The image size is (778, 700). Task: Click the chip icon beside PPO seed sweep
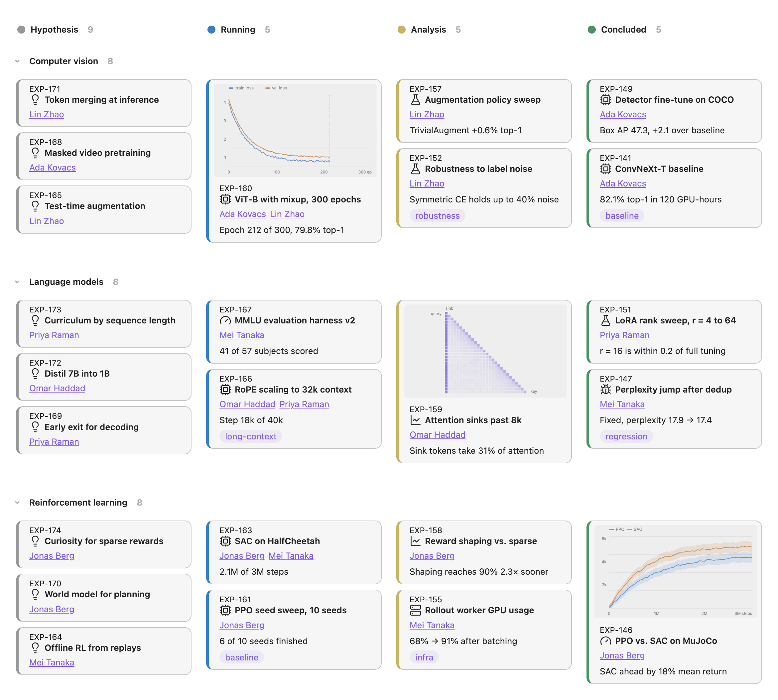[x=225, y=610]
